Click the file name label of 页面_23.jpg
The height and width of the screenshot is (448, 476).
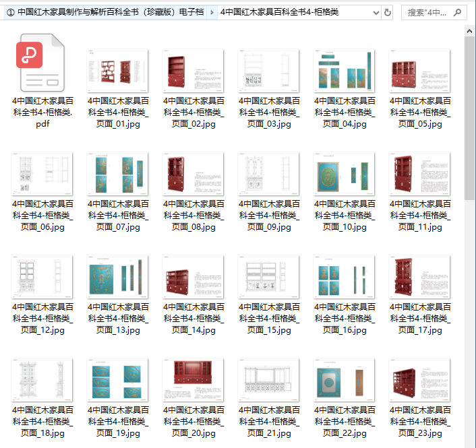(x=420, y=422)
